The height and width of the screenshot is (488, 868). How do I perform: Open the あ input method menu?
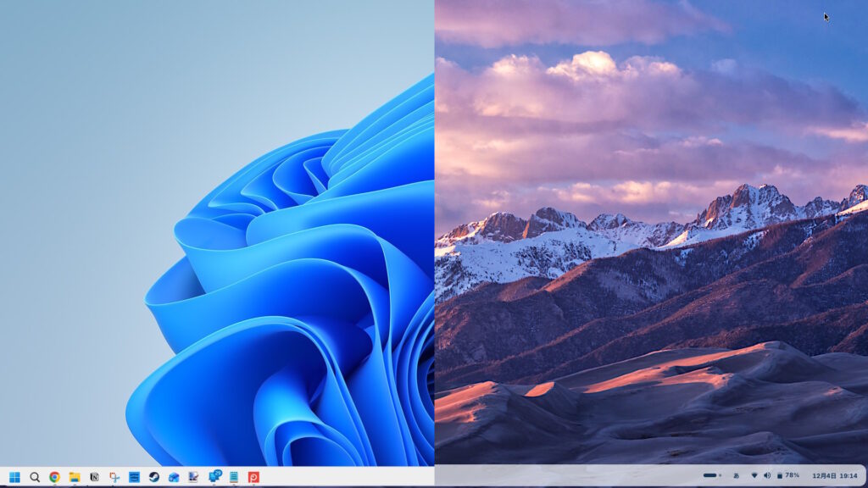click(736, 475)
